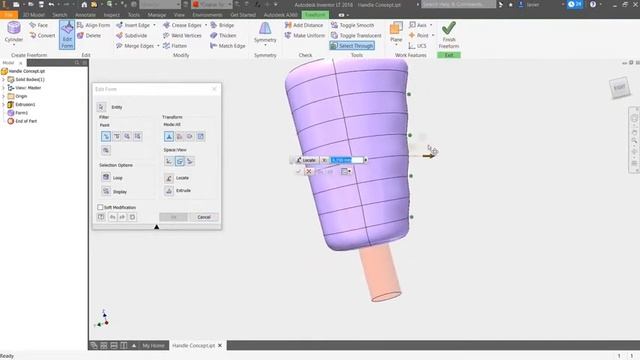Open the Symmetry tool
This screenshot has height=360, width=640.
click(x=265, y=33)
